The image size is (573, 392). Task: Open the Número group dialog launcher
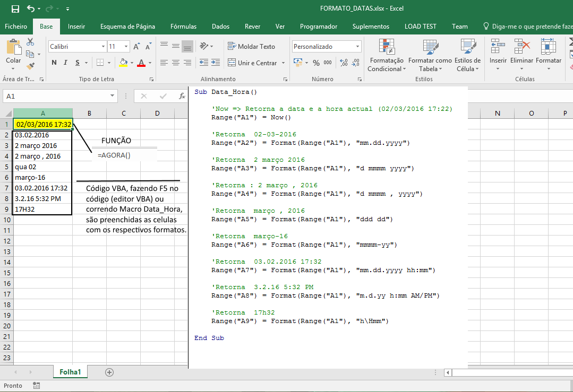360,79
